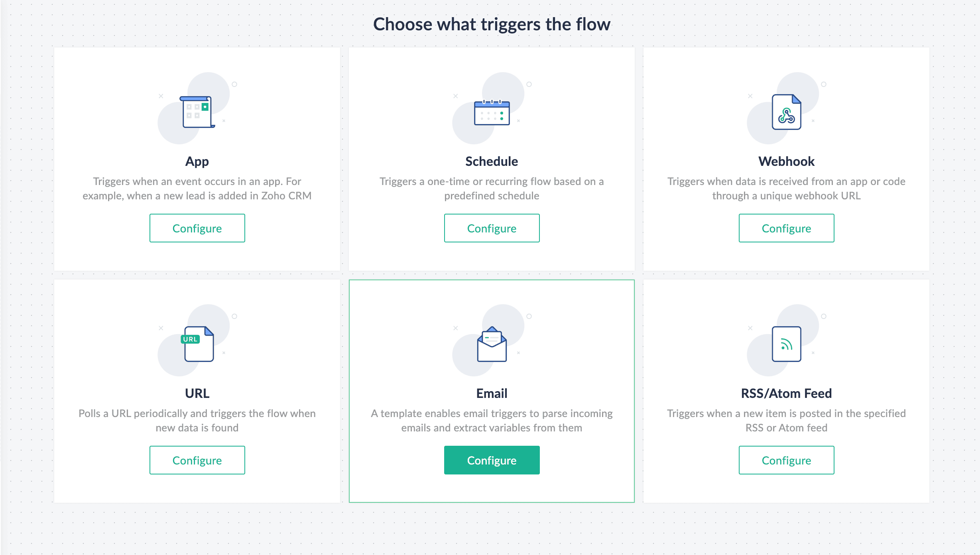Image resolution: width=980 pixels, height=555 pixels.
Task: Select the RSS/Atom Feed card heading
Action: click(x=786, y=394)
